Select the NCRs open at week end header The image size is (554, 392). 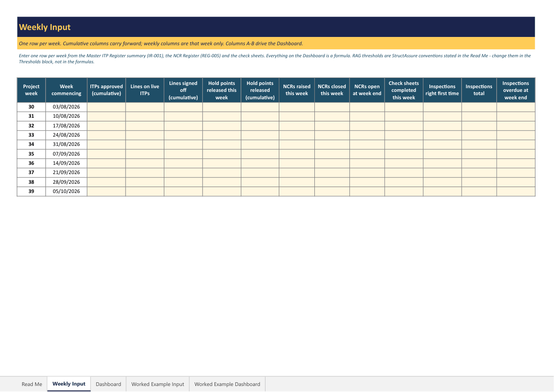pos(367,90)
